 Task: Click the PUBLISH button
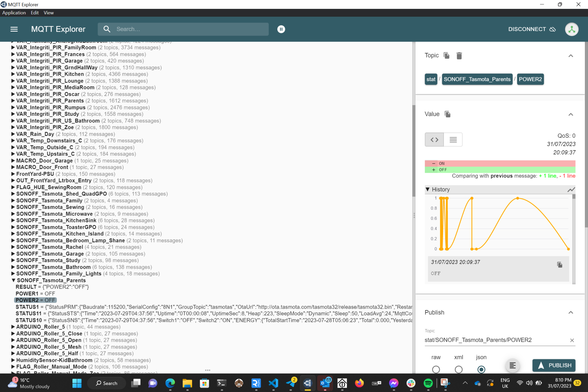[x=554, y=365]
